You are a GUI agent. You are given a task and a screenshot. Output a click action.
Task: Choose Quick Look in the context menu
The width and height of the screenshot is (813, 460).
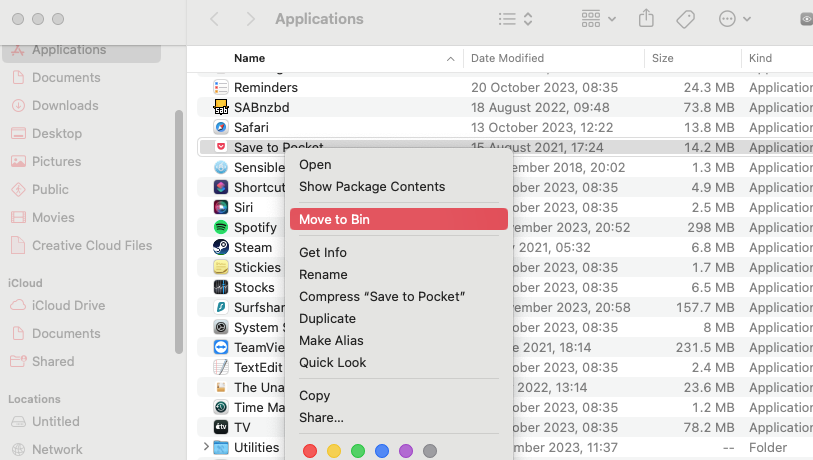(398, 363)
